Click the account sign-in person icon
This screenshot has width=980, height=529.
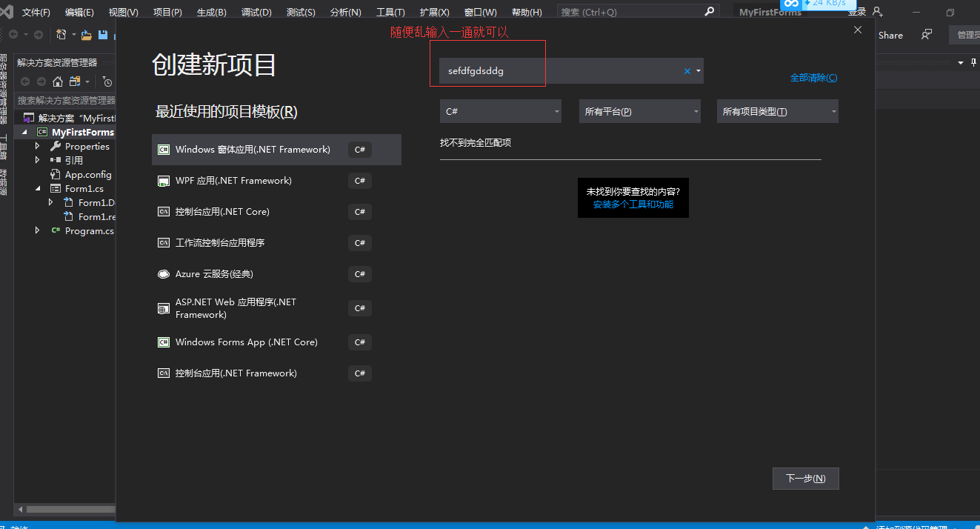878,12
